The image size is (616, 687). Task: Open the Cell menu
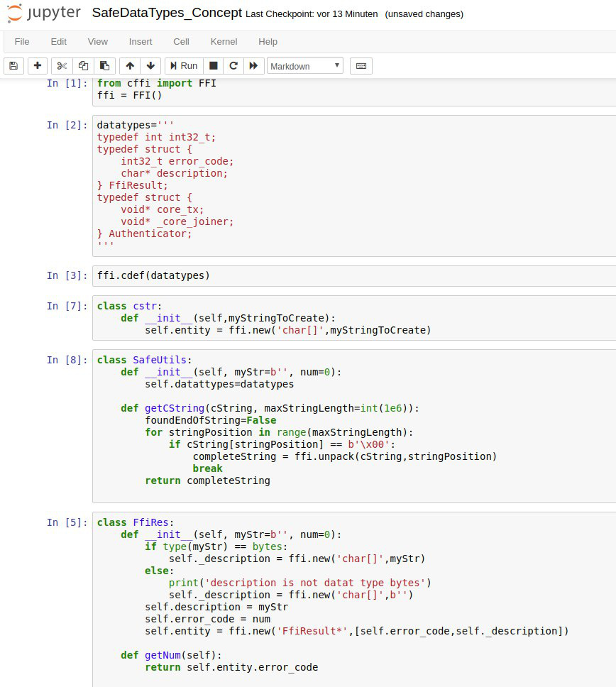click(181, 42)
